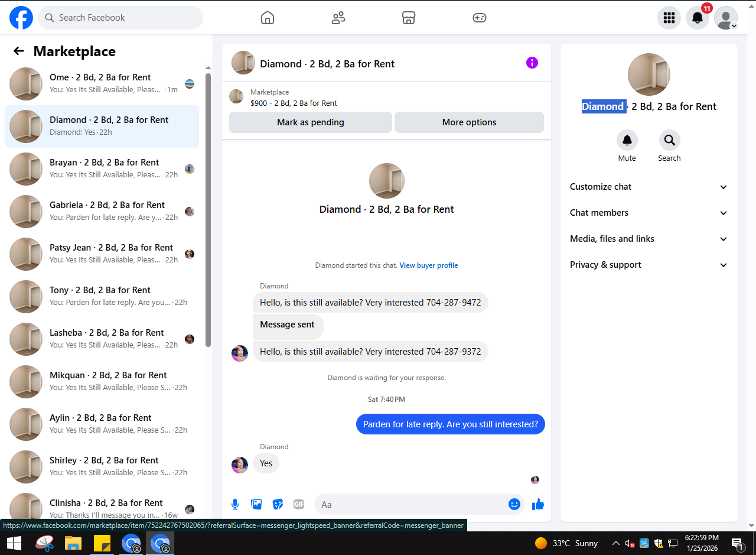The image size is (756, 555).
Task: Click the Facebook logo
Action: (x=21, y=18)
